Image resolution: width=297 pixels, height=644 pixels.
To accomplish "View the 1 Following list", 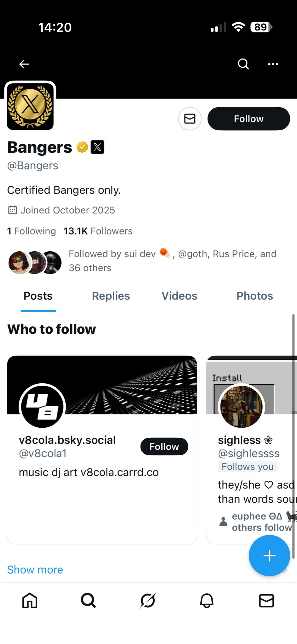I will 31,231.
